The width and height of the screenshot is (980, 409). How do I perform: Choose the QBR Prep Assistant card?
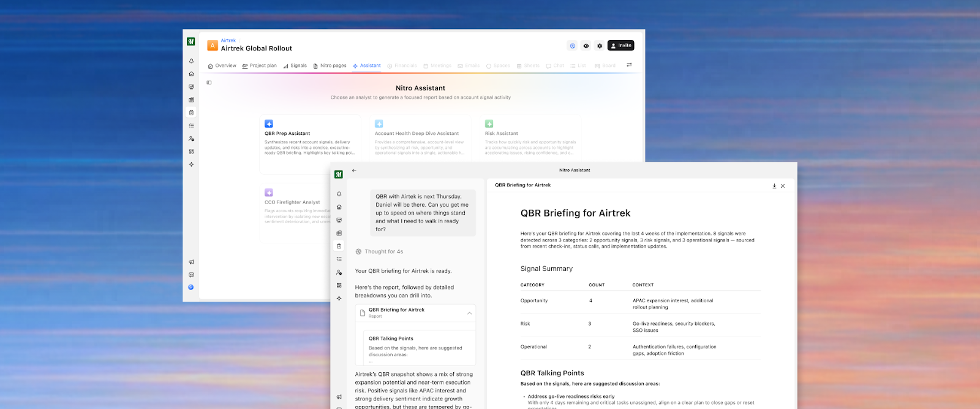coord(309,144)
